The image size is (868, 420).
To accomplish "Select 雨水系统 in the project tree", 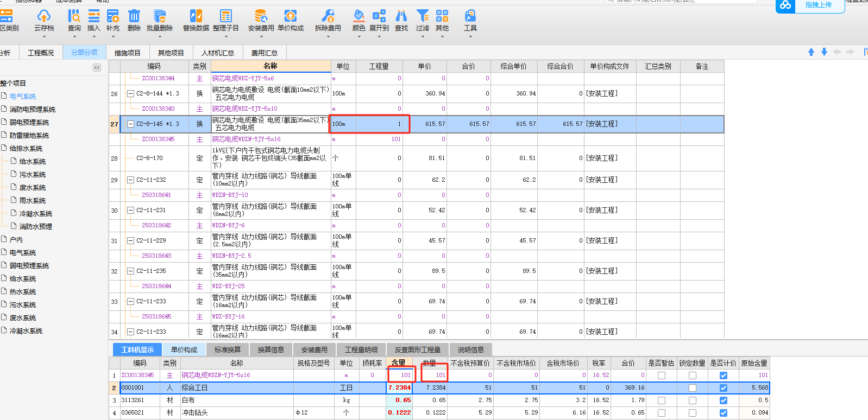I will tap(33, 201).
